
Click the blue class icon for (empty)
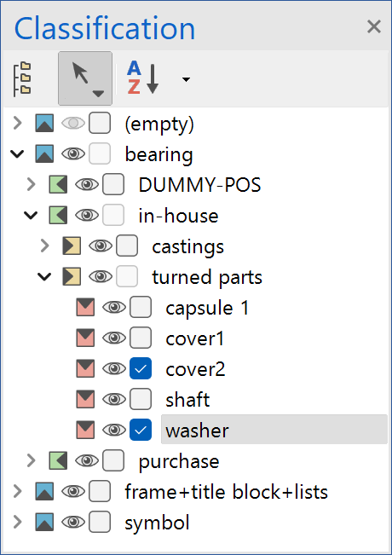(x=44, y=123)
